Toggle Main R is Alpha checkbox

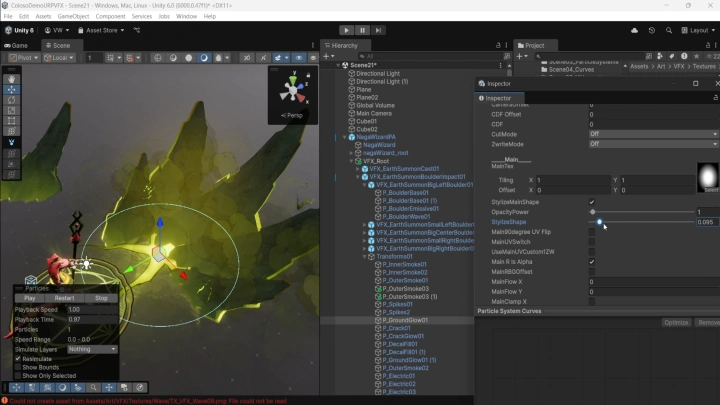pyautogui.click(x=592, y=262)
